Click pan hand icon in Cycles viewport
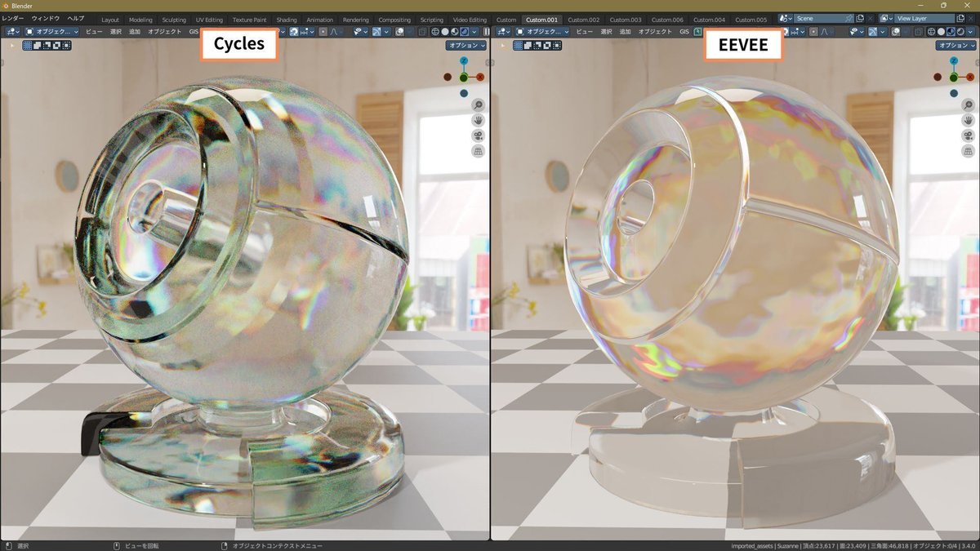980x551 pixels. pos(478,120)
